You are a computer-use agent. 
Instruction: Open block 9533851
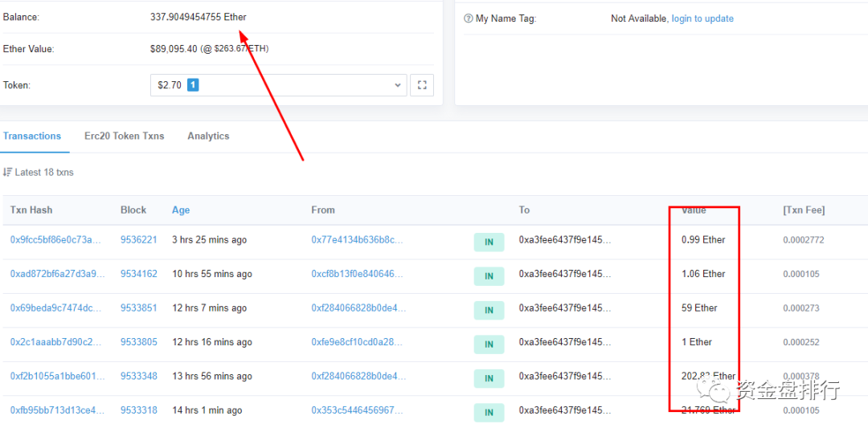point(139,308)
